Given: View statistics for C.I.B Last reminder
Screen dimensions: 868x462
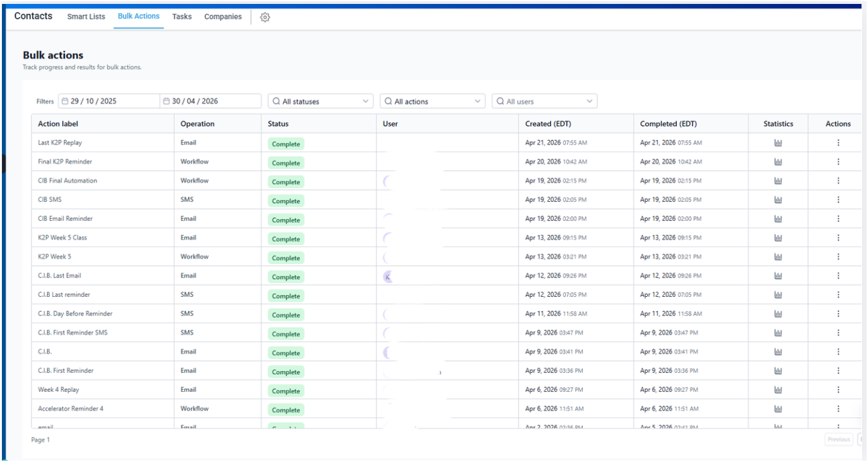Looking at the screenshot, I should pos(778,295).
